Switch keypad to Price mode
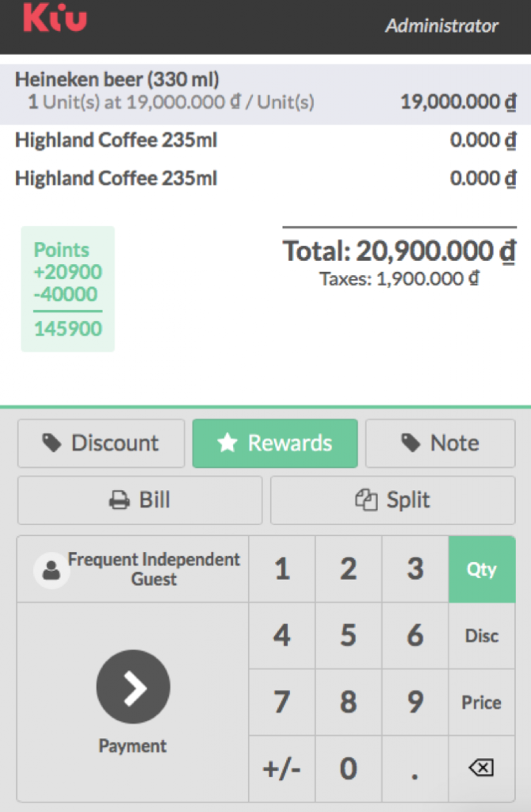 click(x=482, y=703)
